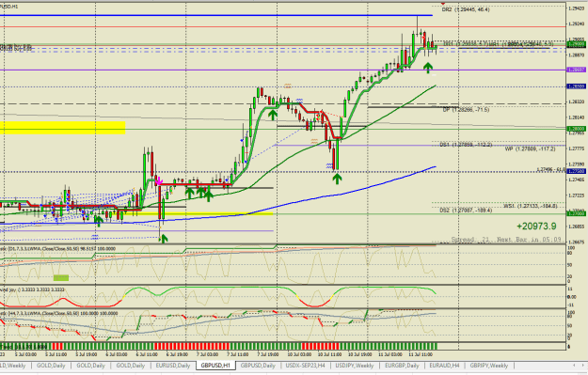Click the dark blue 1.28500 price tag
Viewport: 588px width, 375px height.
click(x=576, y=86)
